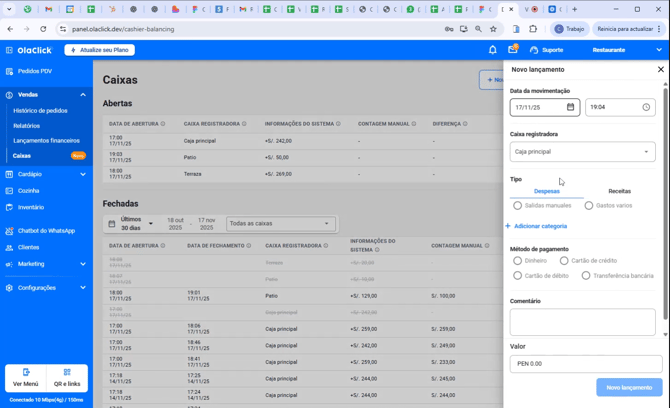Open the calendar date picker icon

point(570,107)
